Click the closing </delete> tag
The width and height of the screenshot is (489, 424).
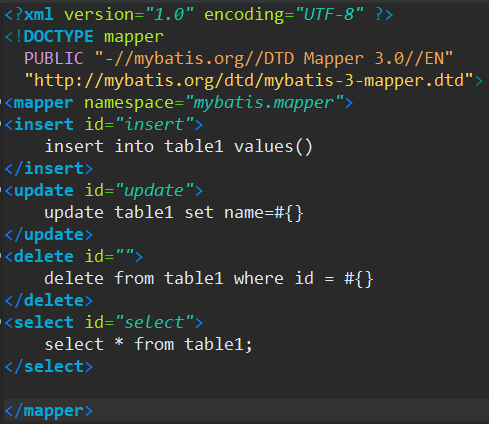49,300
